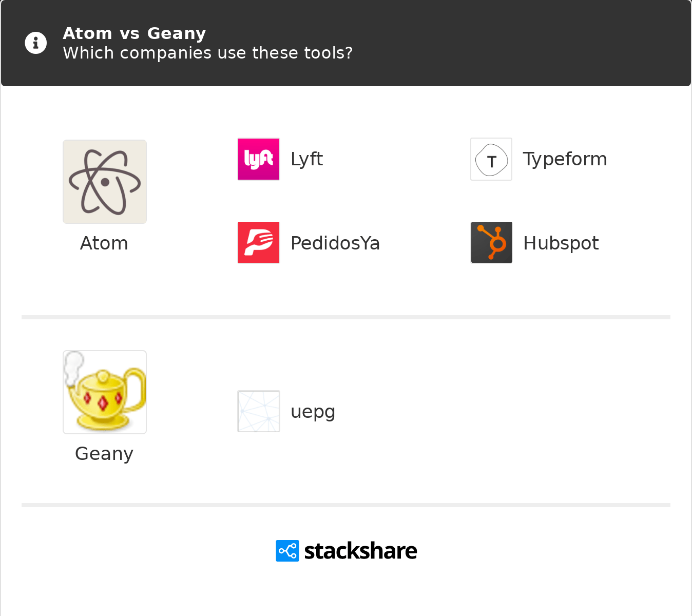Click the StackShare share-nodes logo icon
Screen dimensions: 692x616
click(287, 551)
